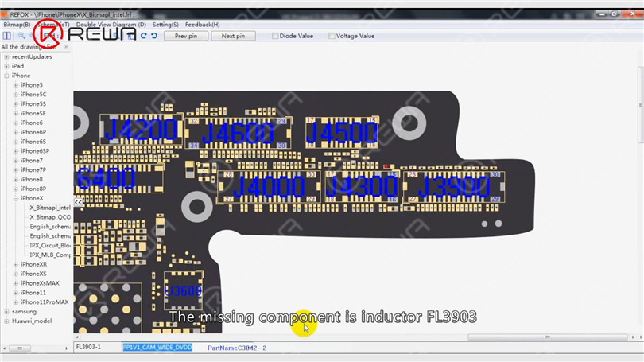Screen dimensions: 644x362
Task: Enable the Voltage Value checkbox
Action: tap(332, 36)
